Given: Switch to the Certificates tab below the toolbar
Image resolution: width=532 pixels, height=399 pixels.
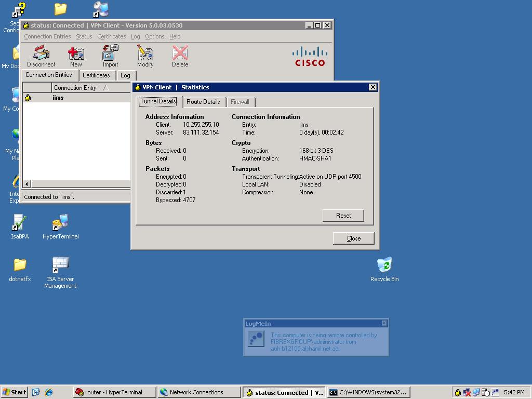Looking at the screenshot, I should 96,75.
